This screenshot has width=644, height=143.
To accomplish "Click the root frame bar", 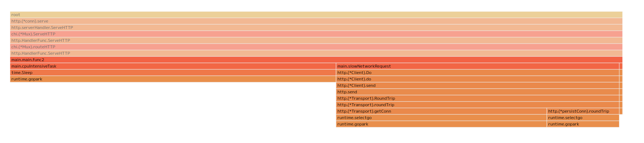I will point(316,15).
